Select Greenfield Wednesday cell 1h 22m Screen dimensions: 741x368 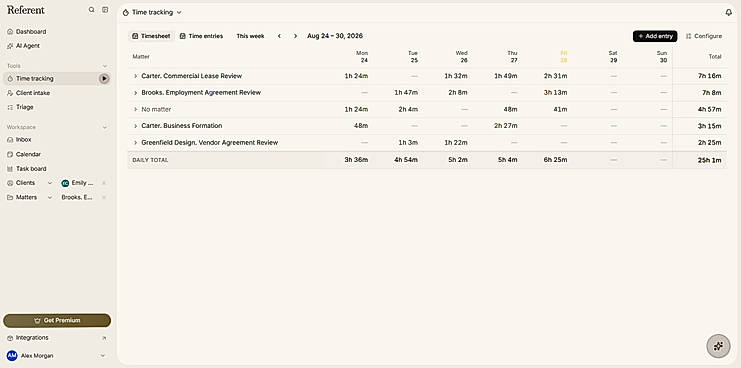[x=456, y=143]
